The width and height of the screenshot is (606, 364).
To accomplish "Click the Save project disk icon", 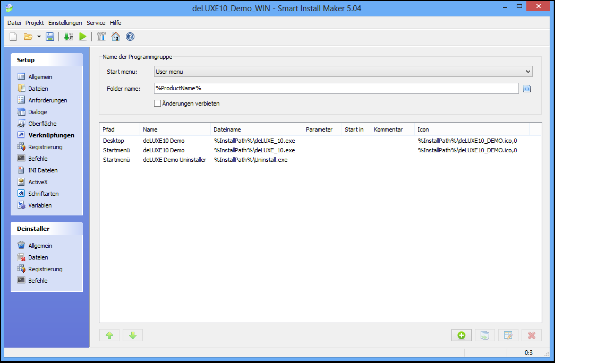I will click(50, 37).
